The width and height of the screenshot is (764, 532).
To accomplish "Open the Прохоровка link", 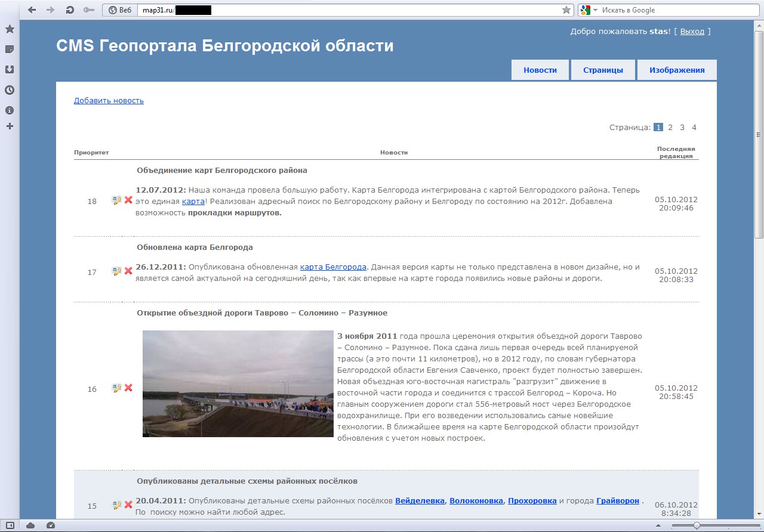I will tap(532, 501).
